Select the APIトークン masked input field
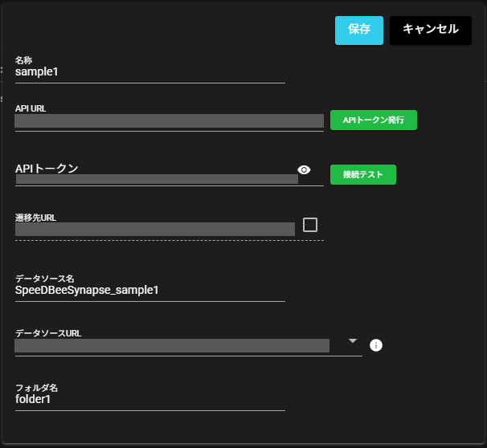Screen dimensions: 487x448 pos(157,178)
